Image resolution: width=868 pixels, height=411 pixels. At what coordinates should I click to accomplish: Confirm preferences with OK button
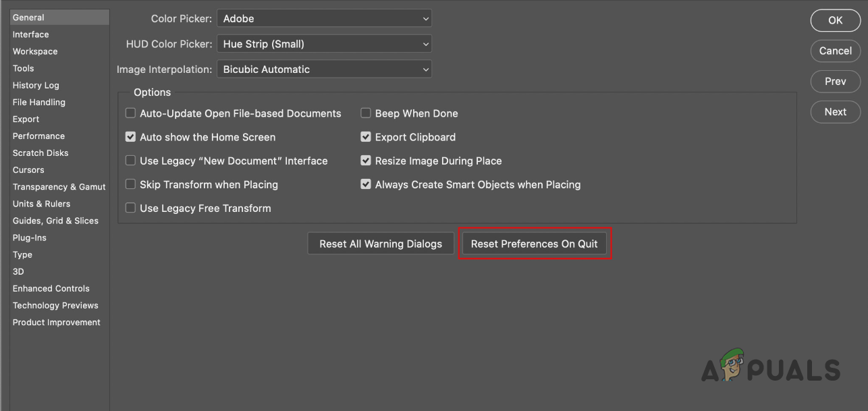pos(835,20)
